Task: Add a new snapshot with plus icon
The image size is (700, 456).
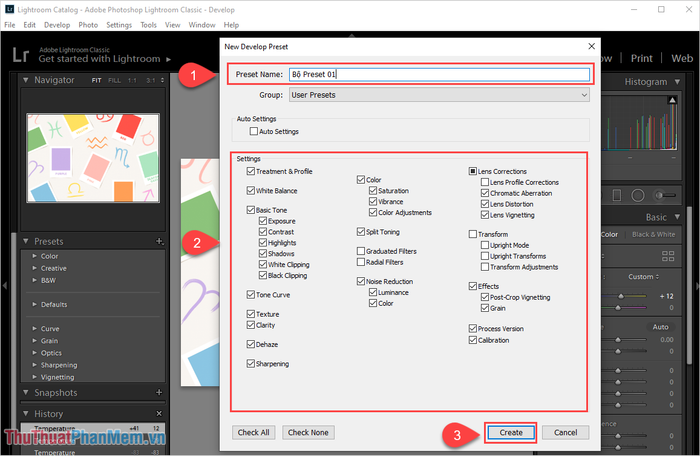Action: pos(159,393)
